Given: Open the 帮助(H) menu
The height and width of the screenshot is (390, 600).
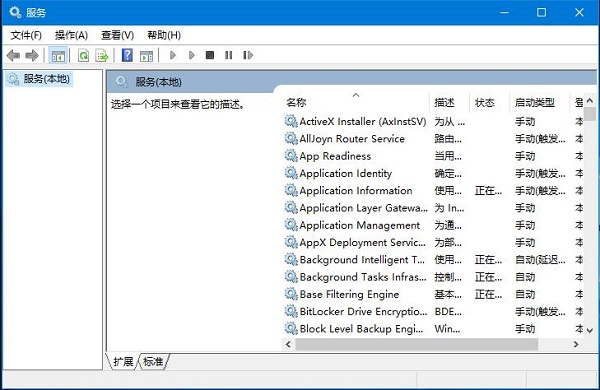Looking at the screenshot, I should [x=164, y=35].
